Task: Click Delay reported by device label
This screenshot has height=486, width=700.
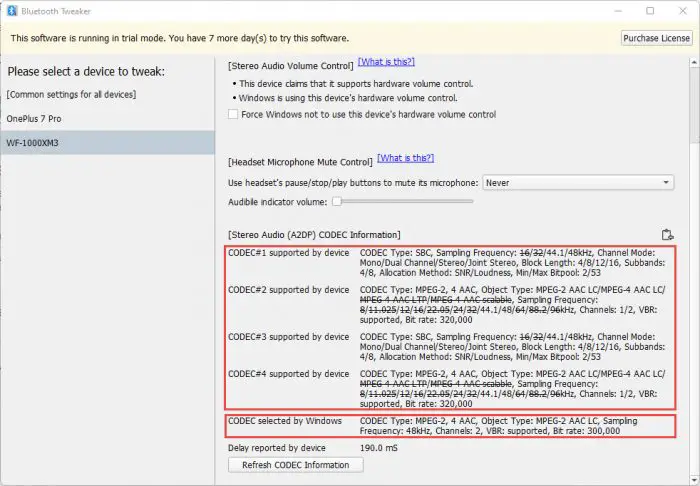Action: pyautogui.click(x=277, y=448)
